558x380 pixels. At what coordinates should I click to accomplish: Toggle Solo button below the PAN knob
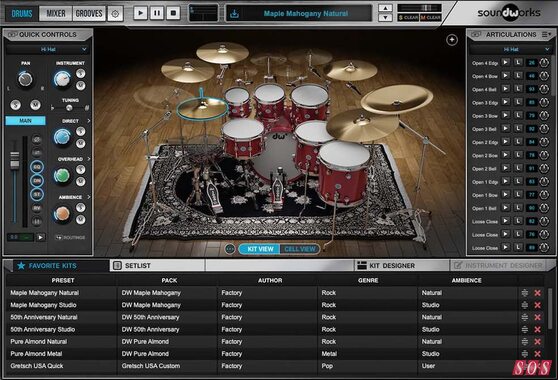(x=15, y=105)
